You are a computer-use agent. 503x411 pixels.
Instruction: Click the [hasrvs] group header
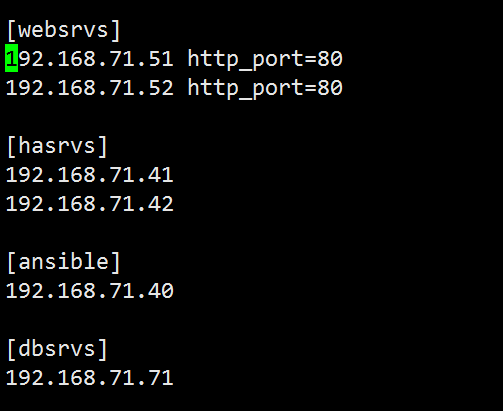click(x=57, y=146)
